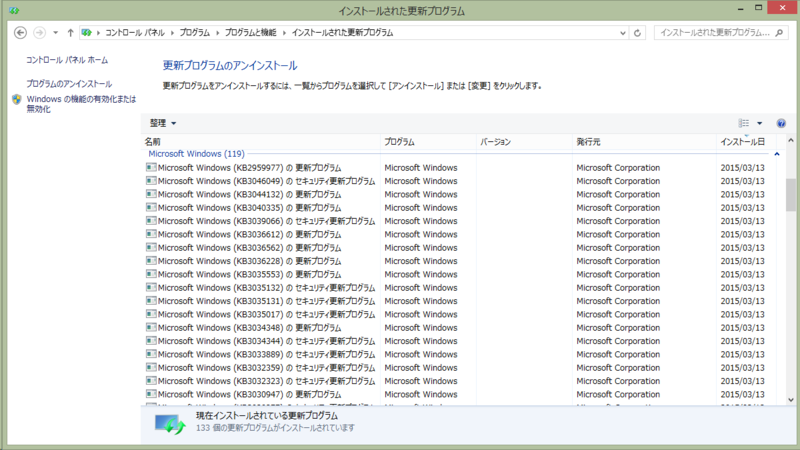Click the Forward navigation arrow
The width and height of the screenshot is (800, 450).
39,33
